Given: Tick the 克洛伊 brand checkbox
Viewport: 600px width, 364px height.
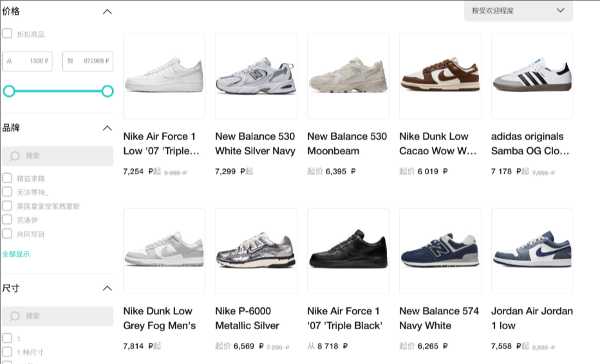Looking at the screenshot, I should pyautogui.click(x=7, y=219).
